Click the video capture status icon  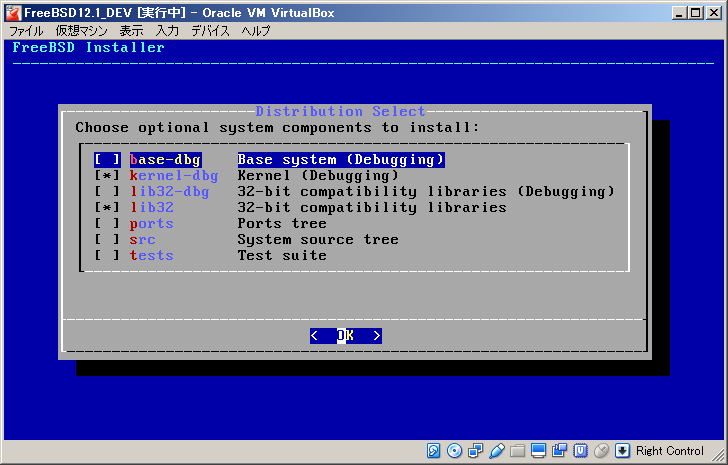tap(559, 451)
